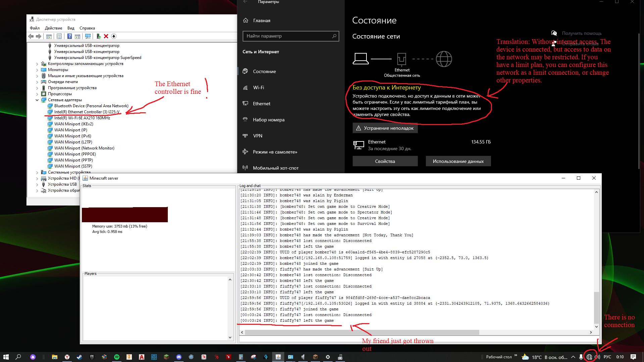Image resolution: width=644 pixels, height=362 pixels.
Task: Select Набор номера in Settings sidebar
Action: pos(291,120)
